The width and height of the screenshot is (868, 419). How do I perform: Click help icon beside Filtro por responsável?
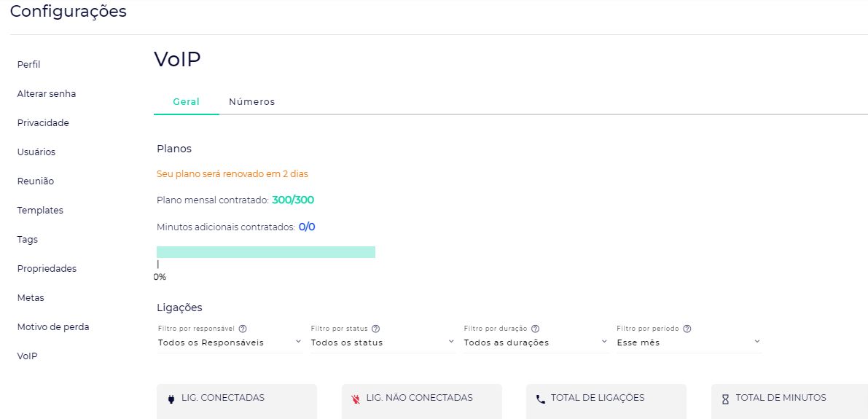(x=243, y=329)
